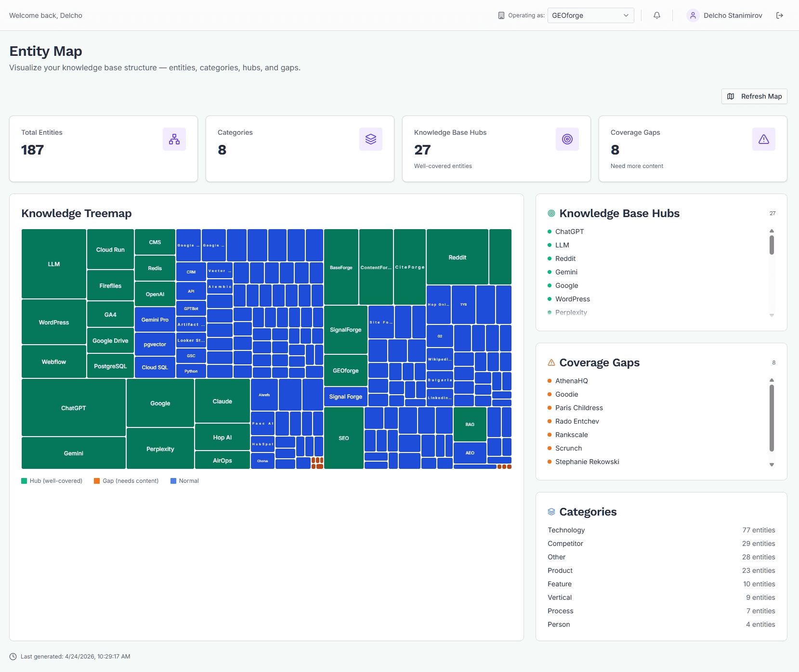Select the LLM treemap tile
This screenshot has height=672, width=799.
54,264
